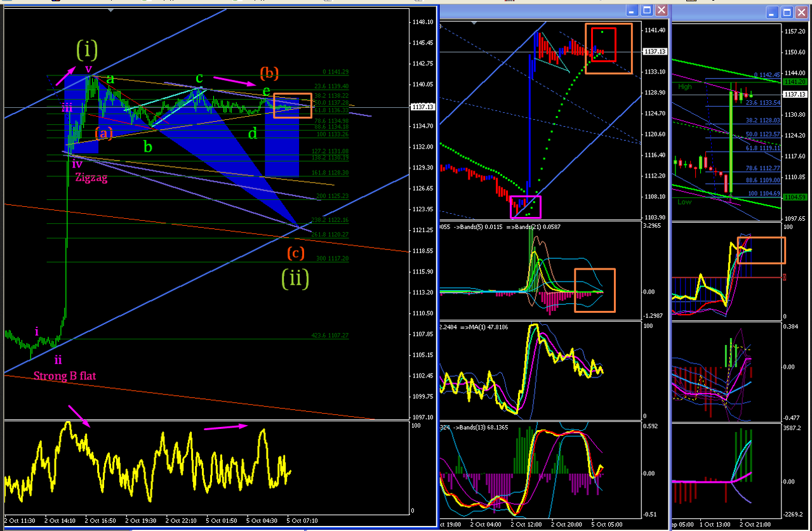
Task: Select Fibonacci label "300 1117.20"
Action: tap(333, 259)
